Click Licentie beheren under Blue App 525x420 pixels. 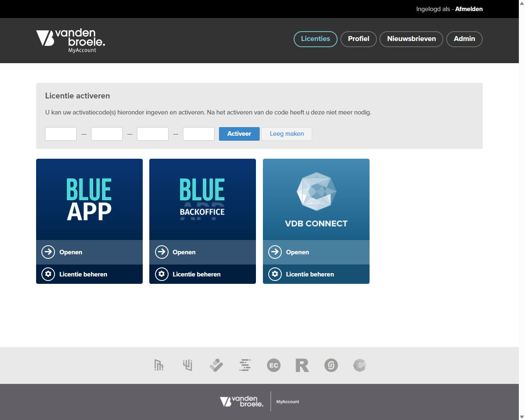(83, 274)
